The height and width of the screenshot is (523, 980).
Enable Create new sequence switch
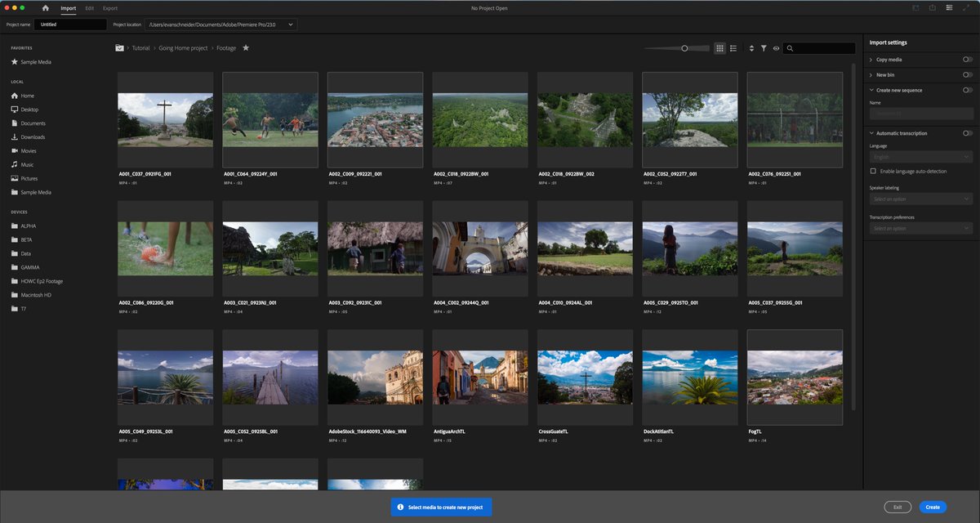(x=968, y=90)
